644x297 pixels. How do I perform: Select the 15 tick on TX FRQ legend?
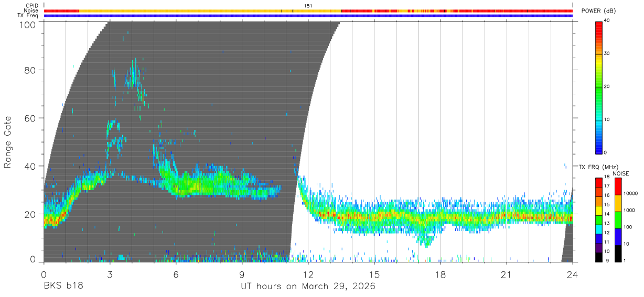607,204
